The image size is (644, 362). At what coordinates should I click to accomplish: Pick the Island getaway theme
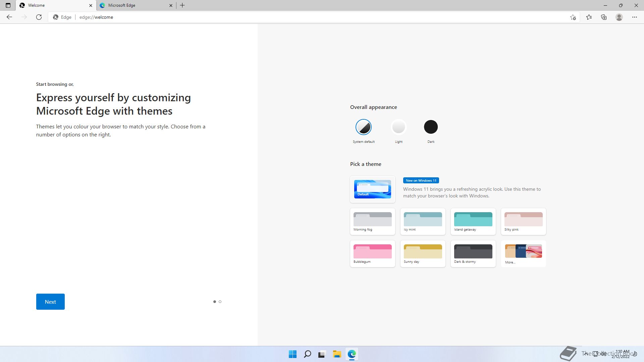pyautogui.click(x=473, y=222)
